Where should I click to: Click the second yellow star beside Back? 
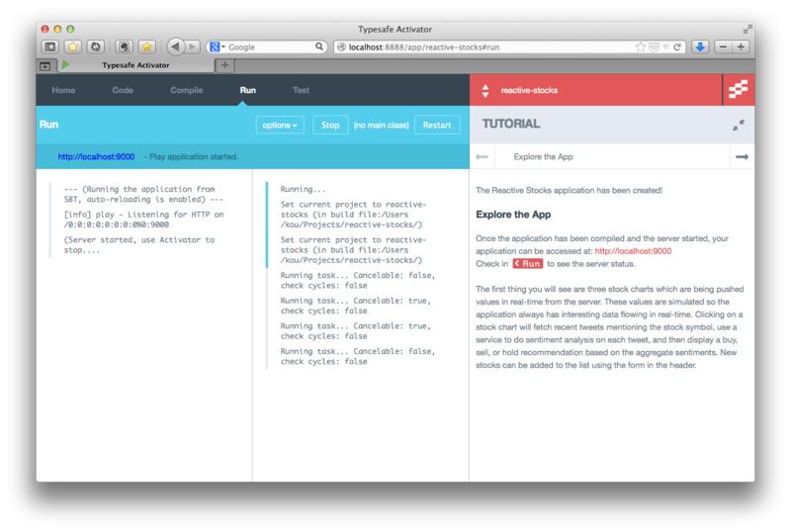click(x=146, y=46)
